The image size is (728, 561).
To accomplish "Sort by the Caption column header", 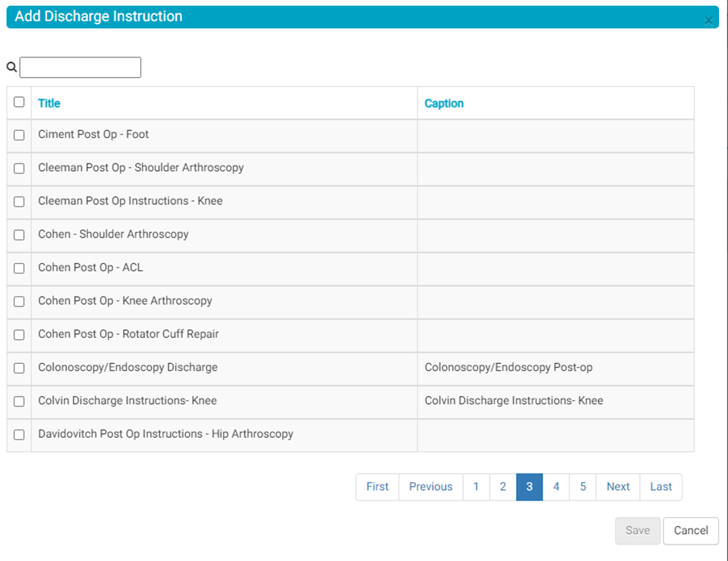I will tap(444, 103).
